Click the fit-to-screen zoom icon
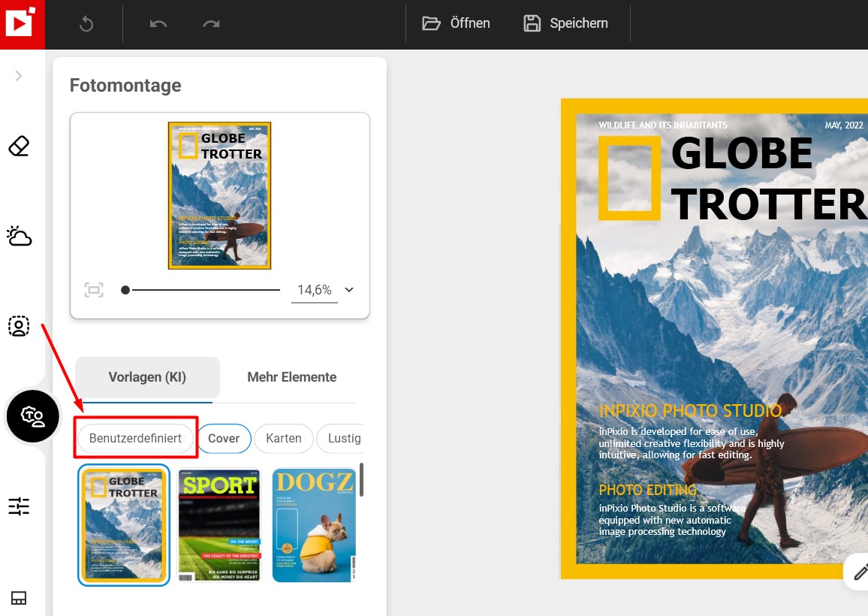The image size is (868, 616). point(94,290)
